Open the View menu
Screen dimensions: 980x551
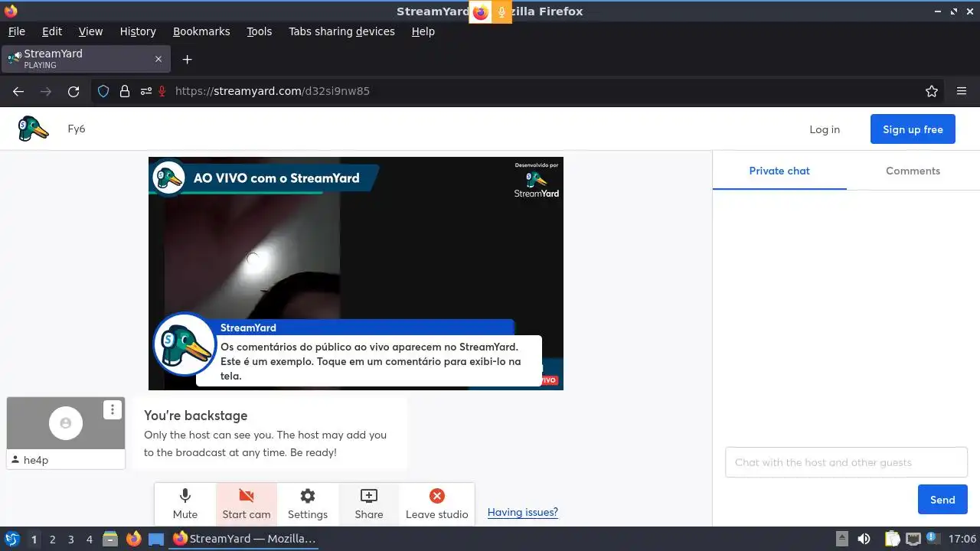coord(90,31)
